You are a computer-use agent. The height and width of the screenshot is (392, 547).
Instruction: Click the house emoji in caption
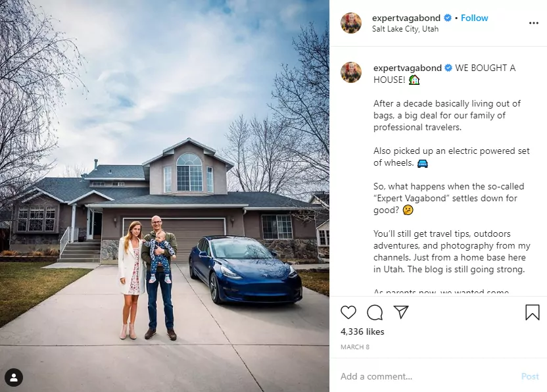tap(414, 80)
